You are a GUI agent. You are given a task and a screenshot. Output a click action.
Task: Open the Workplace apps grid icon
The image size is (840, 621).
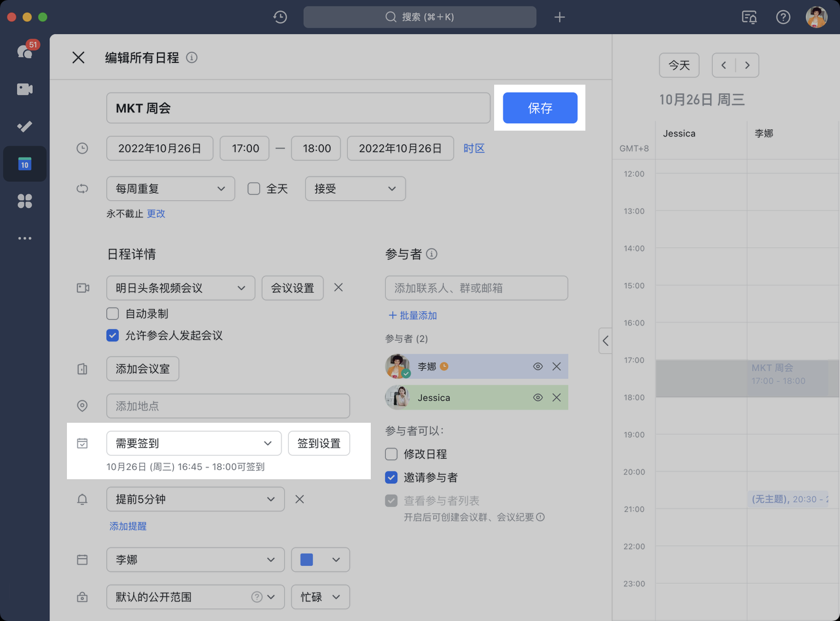[x=25, y=201]
